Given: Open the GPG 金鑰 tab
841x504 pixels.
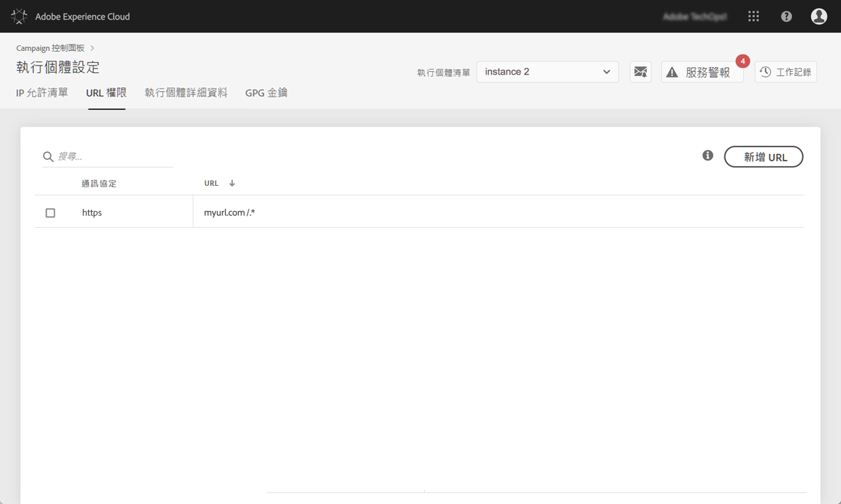Looking at the screenshot, I should pos(266,93).
